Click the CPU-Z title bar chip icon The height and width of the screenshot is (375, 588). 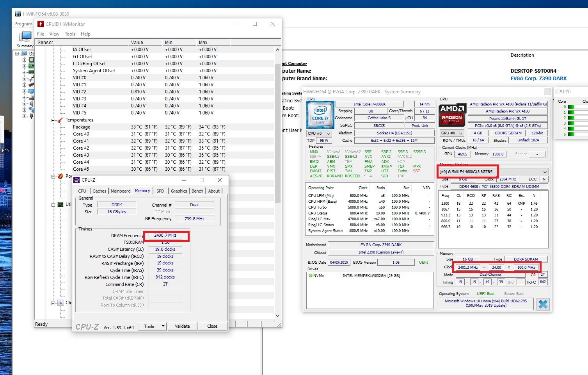(x=77, y=180)
